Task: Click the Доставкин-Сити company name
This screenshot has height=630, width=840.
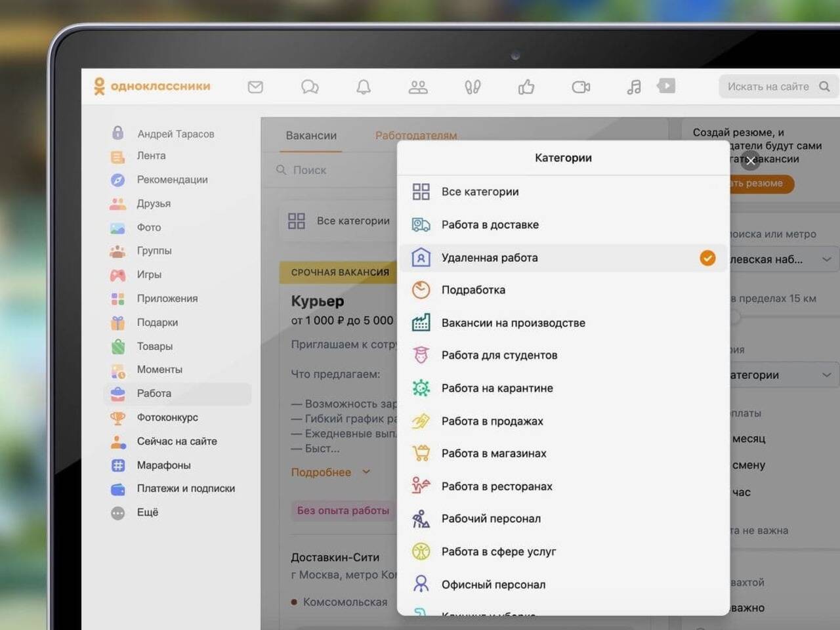Action: [335, 557]
